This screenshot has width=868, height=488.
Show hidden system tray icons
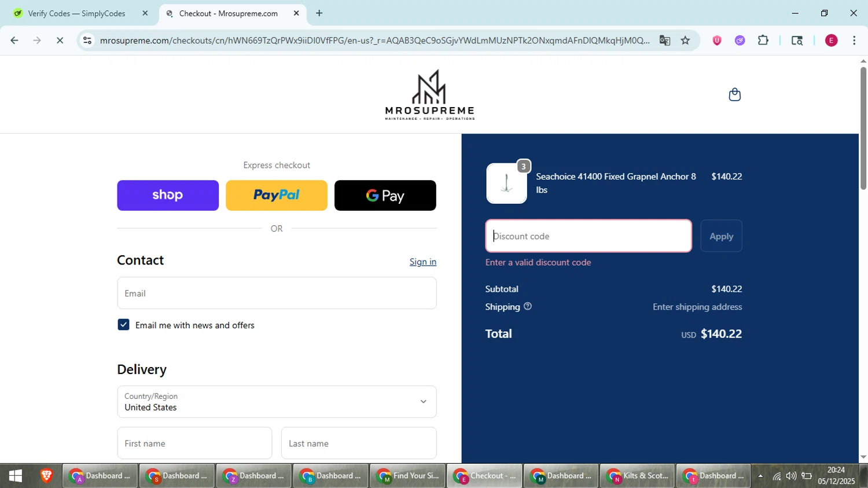tap(760, 476)
